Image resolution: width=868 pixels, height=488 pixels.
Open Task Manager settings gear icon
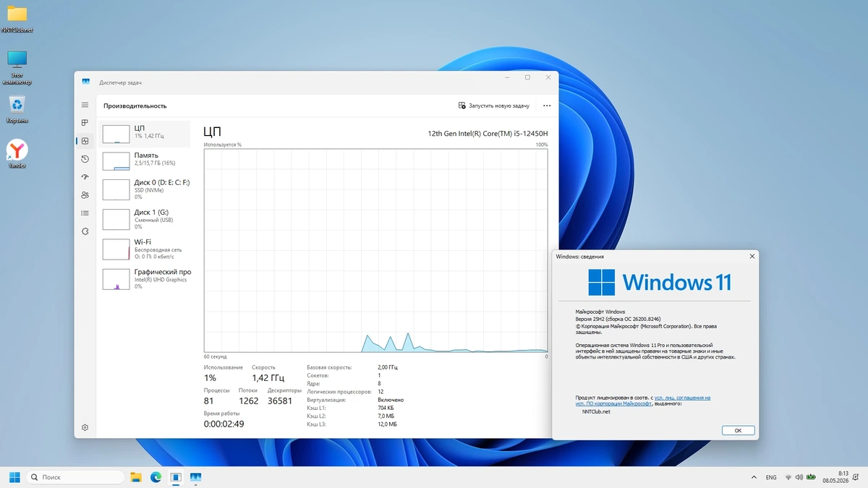pos(85,427)
